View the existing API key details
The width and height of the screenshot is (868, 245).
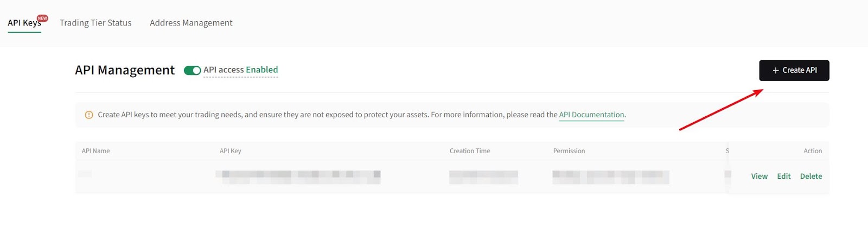pyautogui.click(x=759, y=176)
